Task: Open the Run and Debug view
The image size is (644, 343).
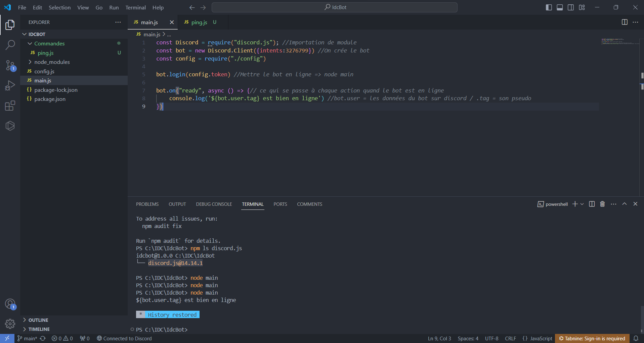Action: [10, 86]
